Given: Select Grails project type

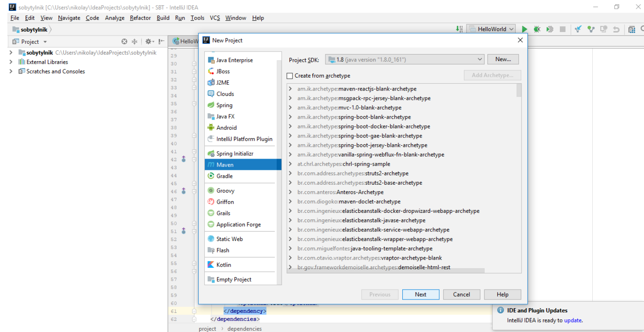Looking at the screenshot, I should 243,213.
